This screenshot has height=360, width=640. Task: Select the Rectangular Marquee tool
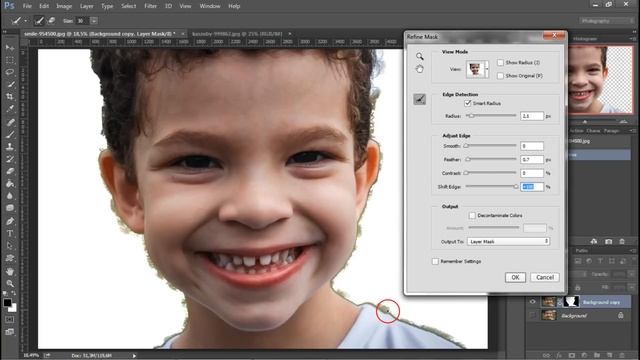[10, 60]
